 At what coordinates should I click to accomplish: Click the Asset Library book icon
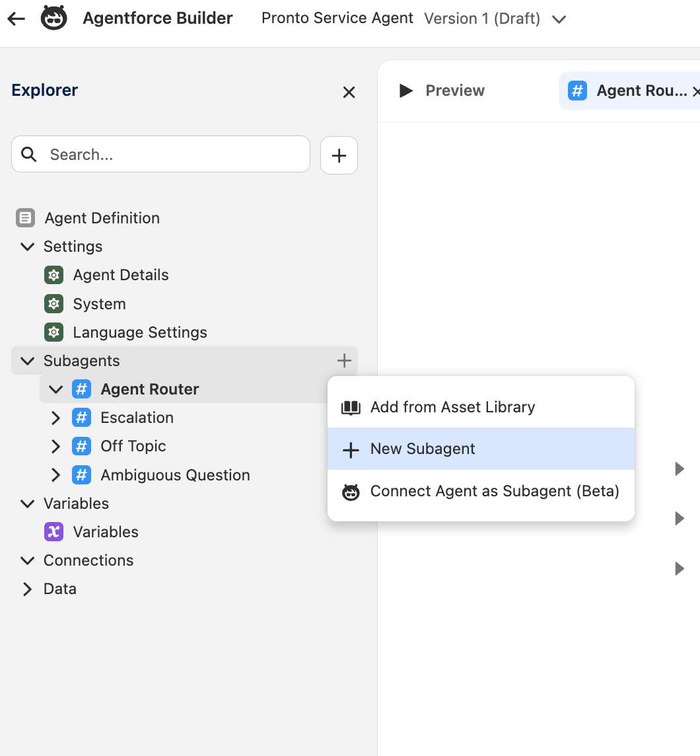pos(351,408)
